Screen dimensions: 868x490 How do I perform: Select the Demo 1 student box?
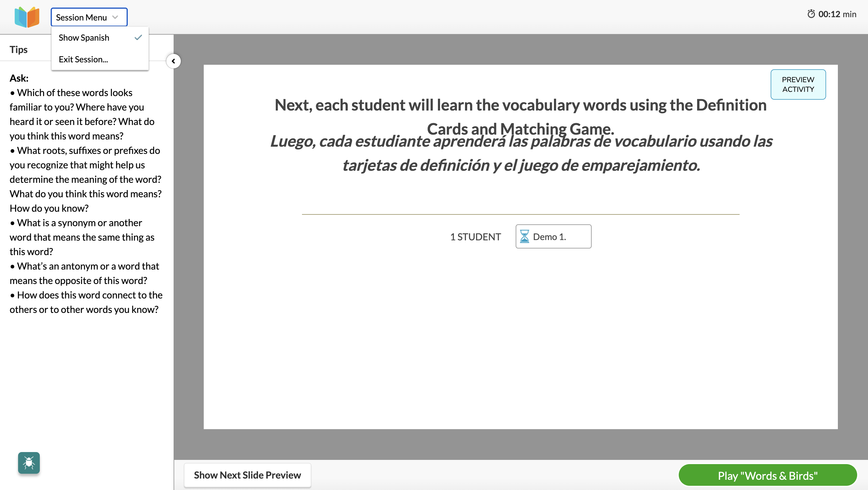point(553,236)
